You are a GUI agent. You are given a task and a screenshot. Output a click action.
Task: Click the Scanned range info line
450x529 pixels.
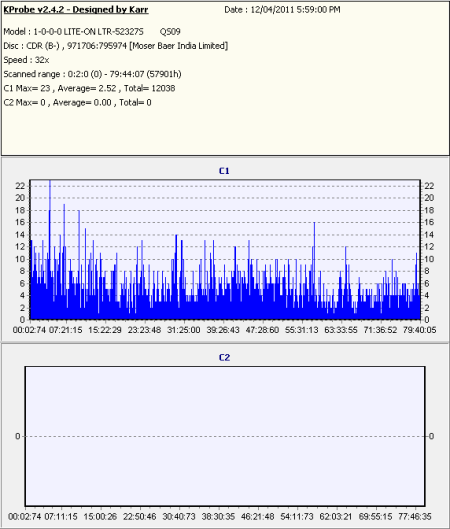[x=92, y=74]
